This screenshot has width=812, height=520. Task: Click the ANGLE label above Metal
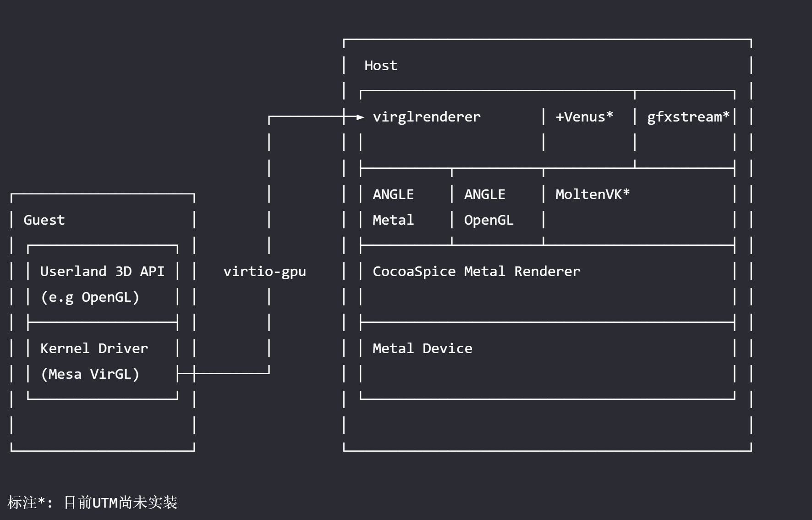393,194
